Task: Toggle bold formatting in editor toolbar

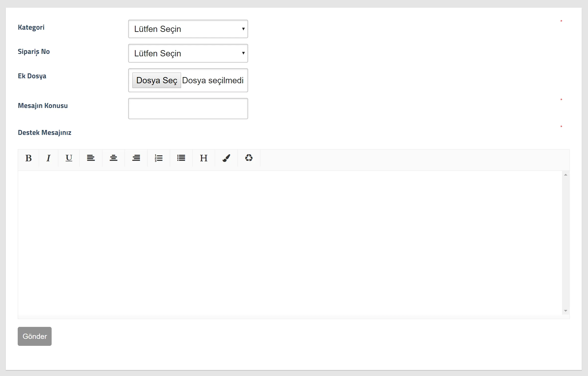Action: click(28, 158)
